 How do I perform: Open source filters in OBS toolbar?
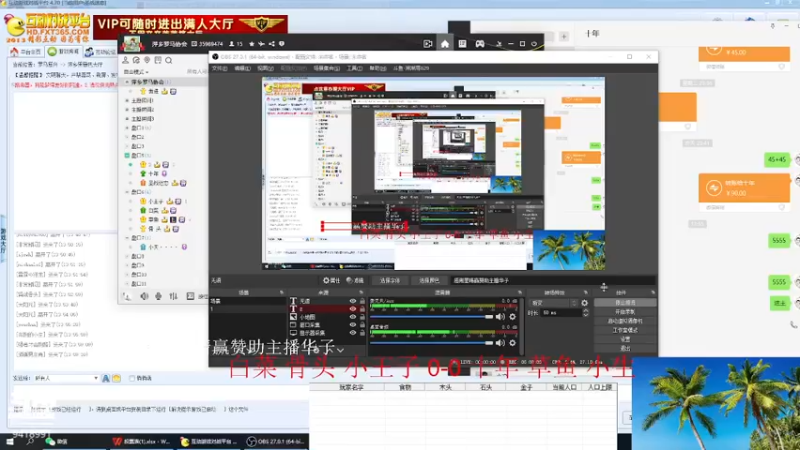coord(355,281)
